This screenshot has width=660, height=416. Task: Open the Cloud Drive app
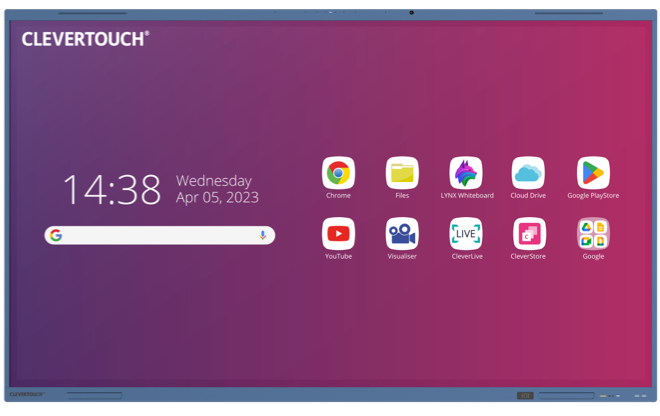point(528,173)
